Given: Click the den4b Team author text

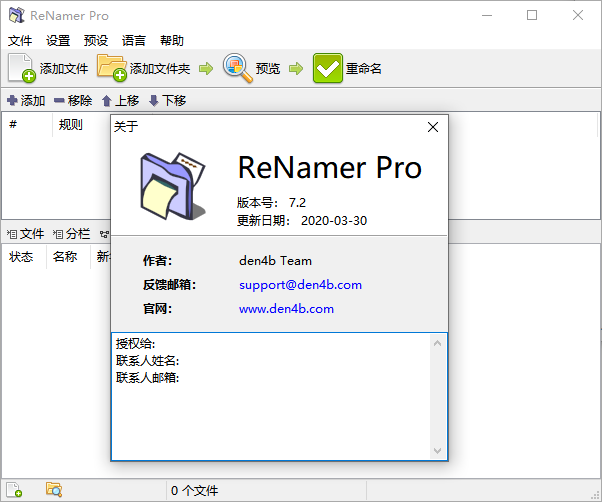Looking at the screenshot, I should tap(275, 261).
